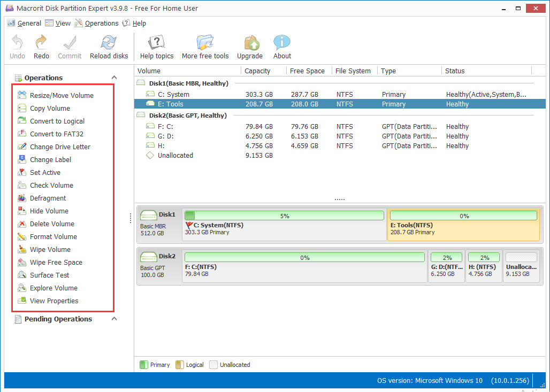Run Surface Test on the volume
The width and height of the screenshot is (550, 392).
point(49,275)
